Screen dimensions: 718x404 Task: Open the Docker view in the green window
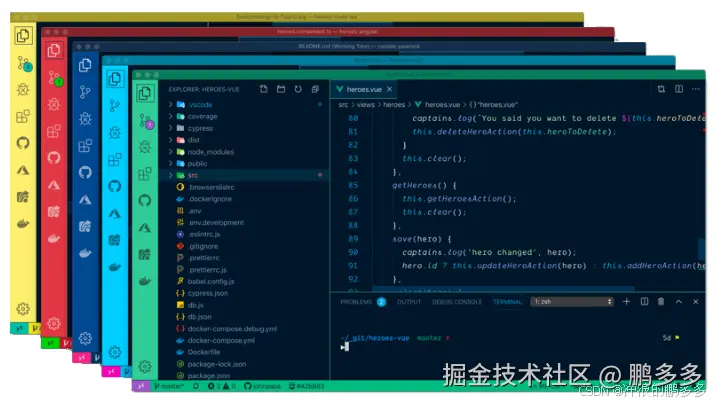[145, 282]
